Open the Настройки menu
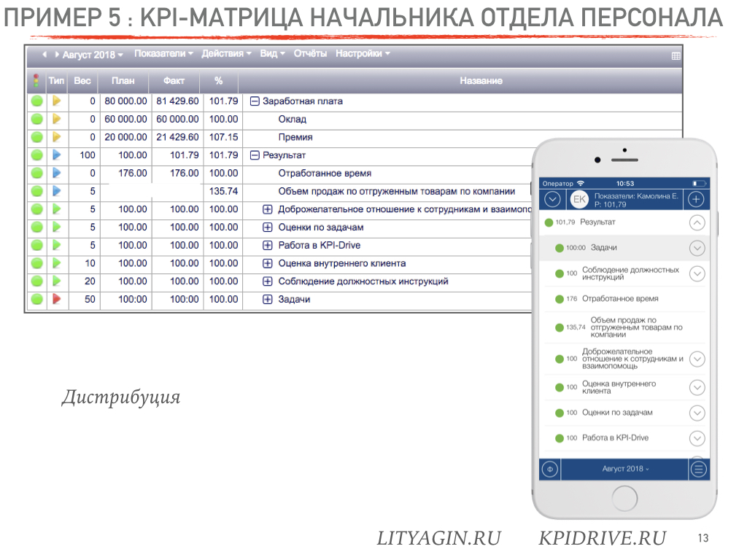This screenshot has width=747, height=560. point(363,54)
